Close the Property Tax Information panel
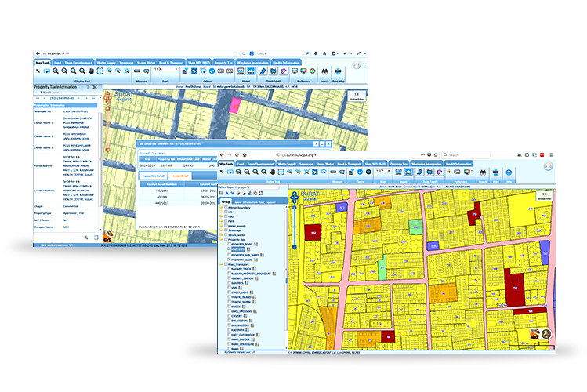 [95, 87]
